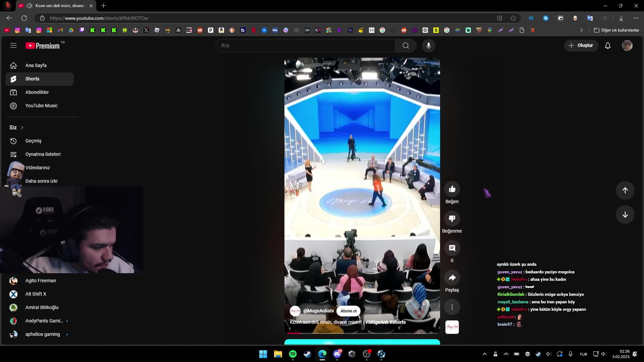Expand bookmarks bar overflow chevron
644x362 pixels.
pyautogui.click(x=581, y=30)
